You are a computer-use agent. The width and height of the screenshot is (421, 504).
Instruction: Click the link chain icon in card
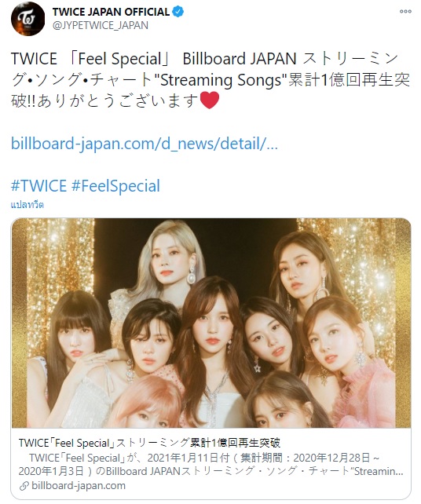(24, 486)
